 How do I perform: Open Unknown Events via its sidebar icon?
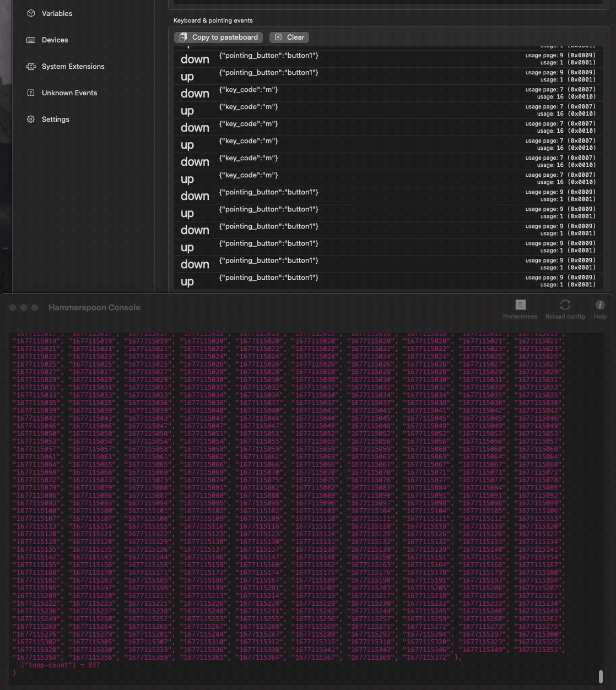coord(31,93)
